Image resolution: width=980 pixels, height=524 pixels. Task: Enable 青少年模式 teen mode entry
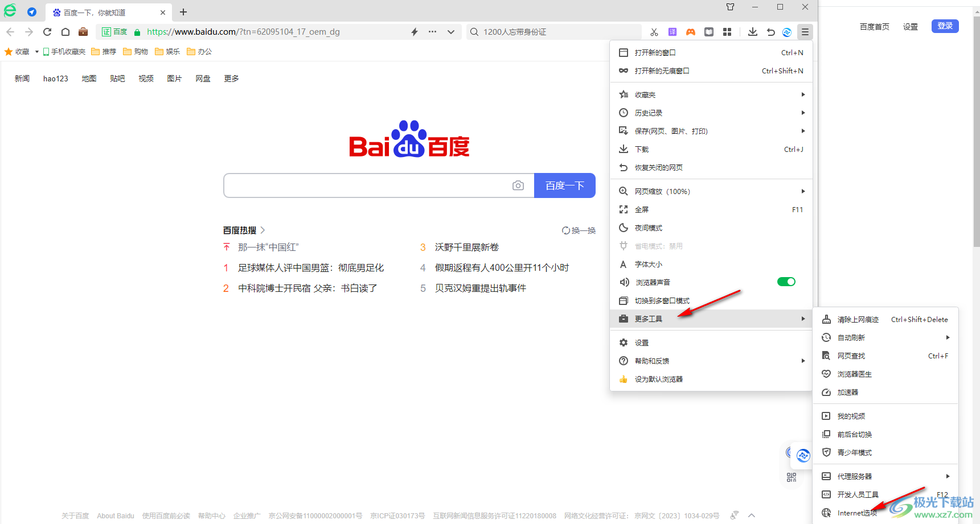[885, 452]
